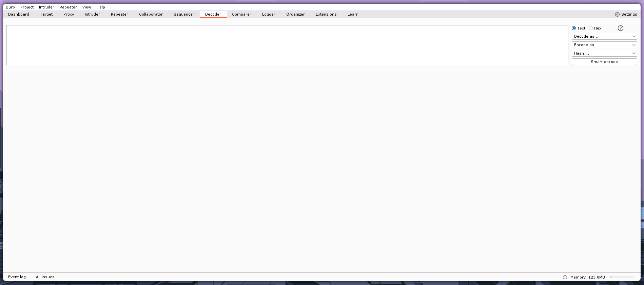The image size is (644, 285).
Task: Click the Settings gear icon
Action: [x=617, y=14]
